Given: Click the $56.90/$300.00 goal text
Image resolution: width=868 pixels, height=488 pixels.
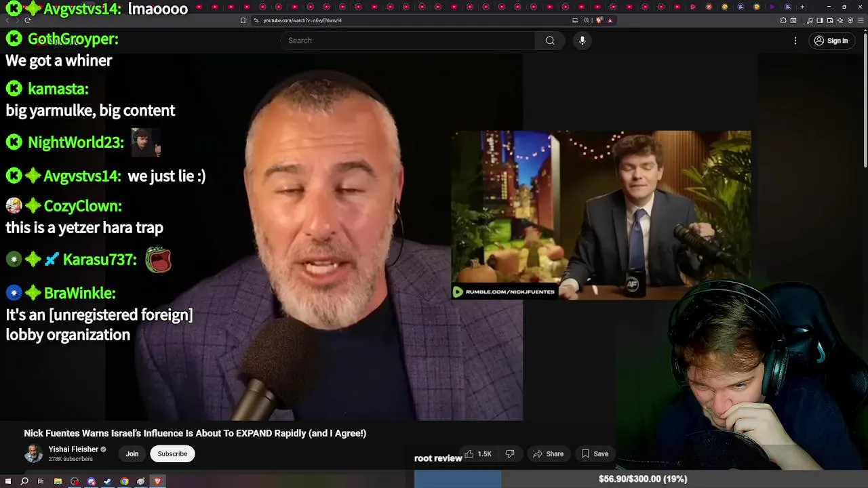Looking at the screenshot, I should [x=643, y=479].
